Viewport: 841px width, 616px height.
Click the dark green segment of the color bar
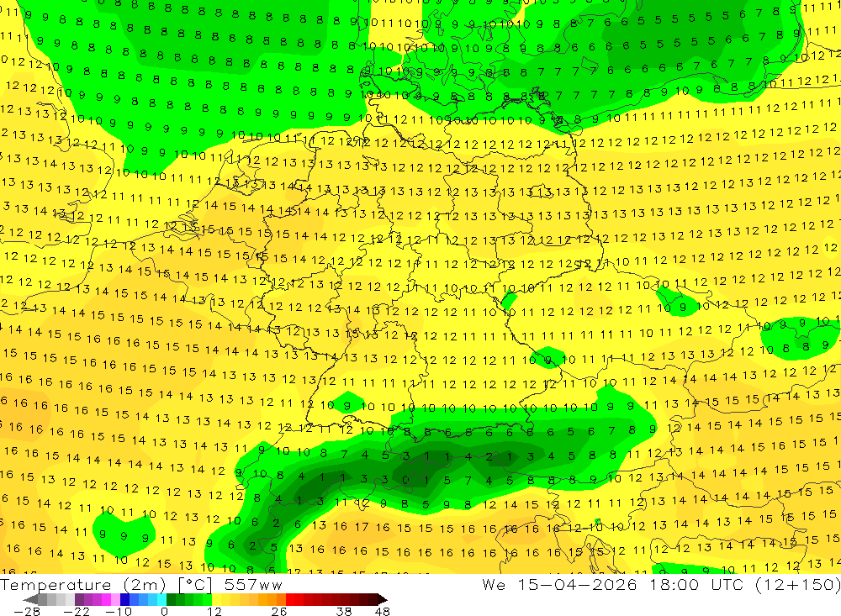tap(171, 599)
